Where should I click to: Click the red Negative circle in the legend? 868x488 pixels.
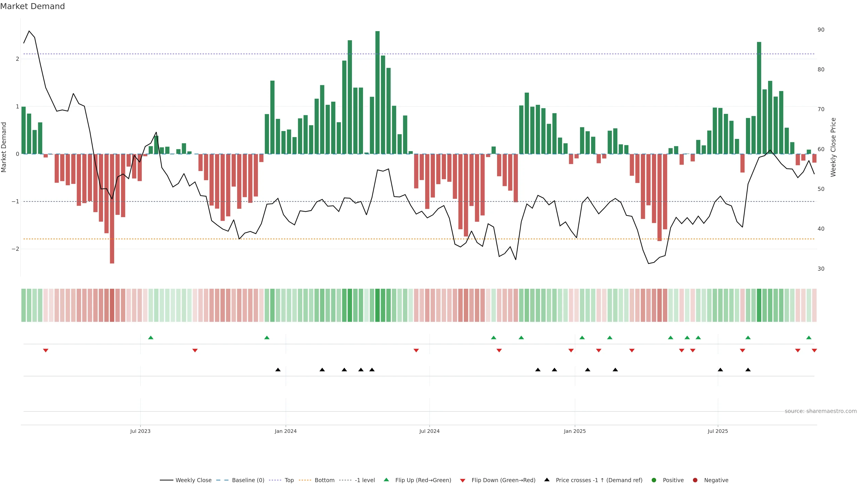coord(695,480)
